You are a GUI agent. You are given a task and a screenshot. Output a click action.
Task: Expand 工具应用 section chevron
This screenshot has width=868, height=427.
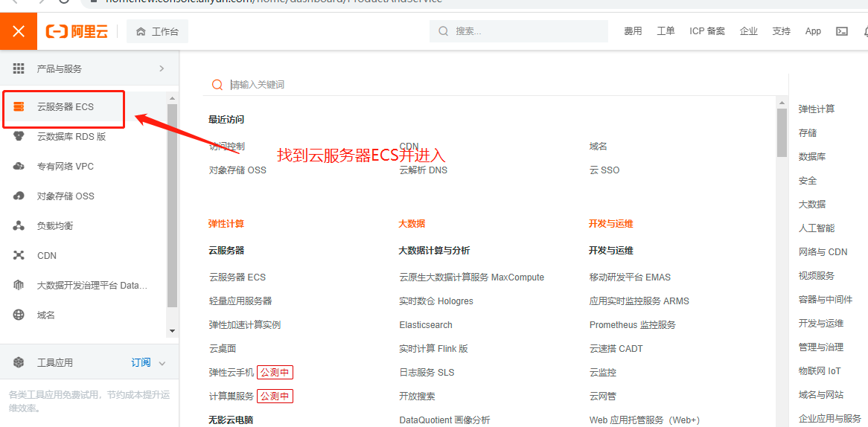coord(162,363)
